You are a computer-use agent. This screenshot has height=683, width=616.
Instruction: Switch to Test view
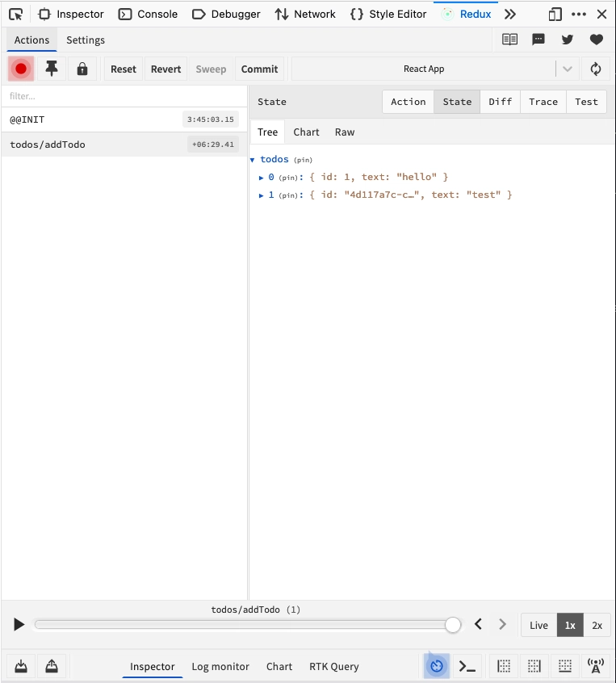click(x=586, y=102)
